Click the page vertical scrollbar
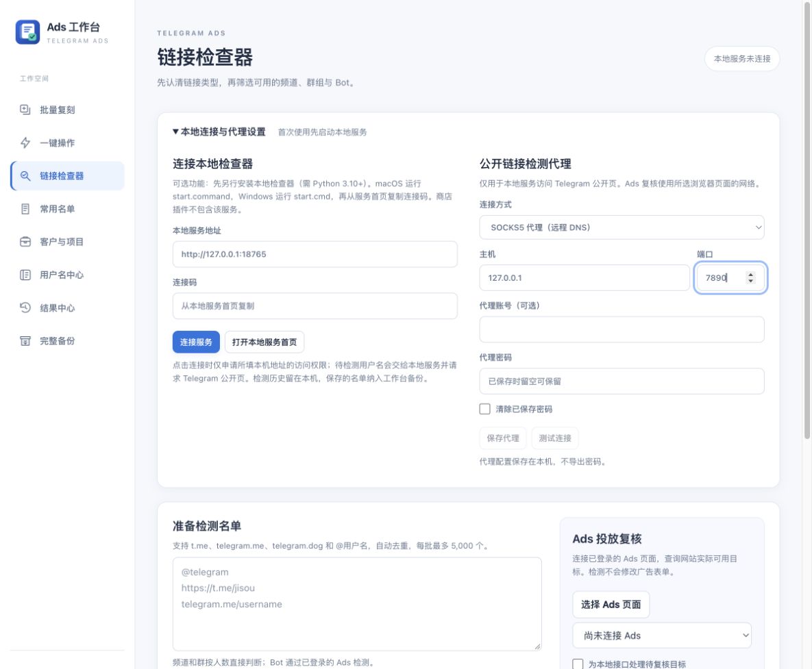Screen dimensions: 812x669 807,220
